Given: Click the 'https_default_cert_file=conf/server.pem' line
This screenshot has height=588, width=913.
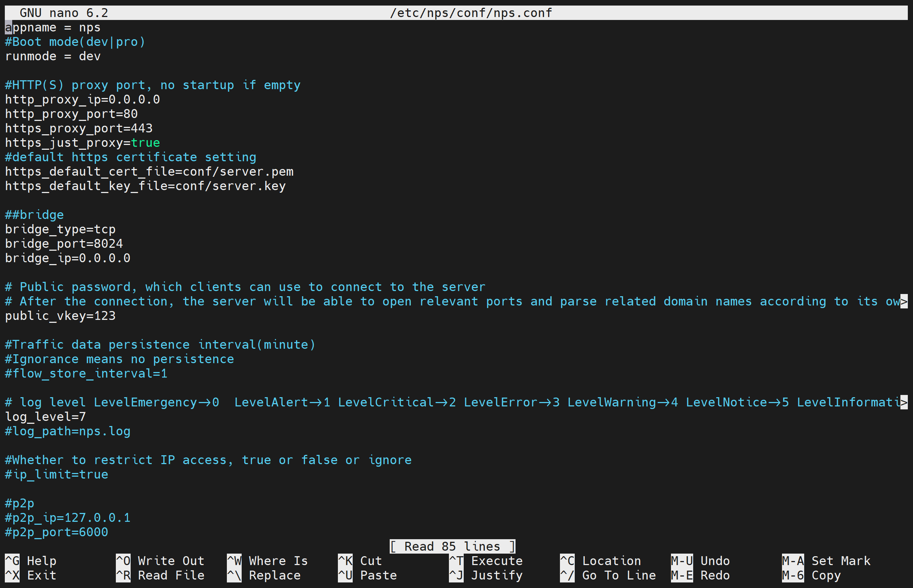Looking at the screenshot, I should point(150,172).
